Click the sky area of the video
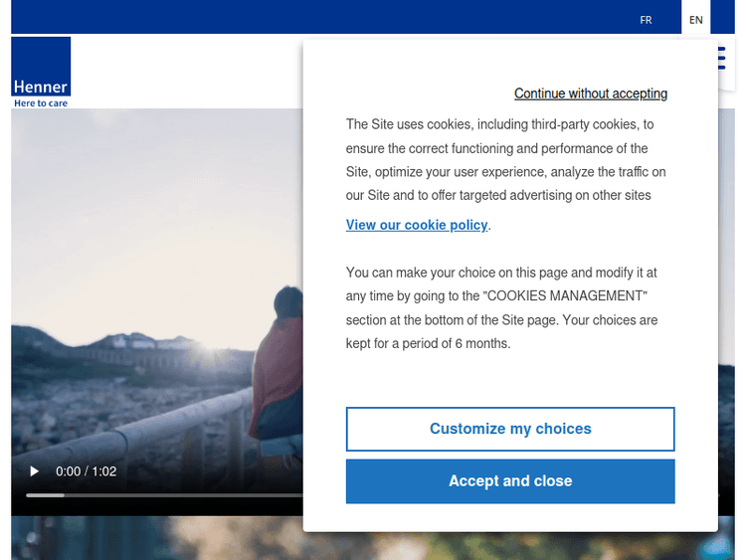Viewport: 746px width, 560px height. [x=149, y=199]
